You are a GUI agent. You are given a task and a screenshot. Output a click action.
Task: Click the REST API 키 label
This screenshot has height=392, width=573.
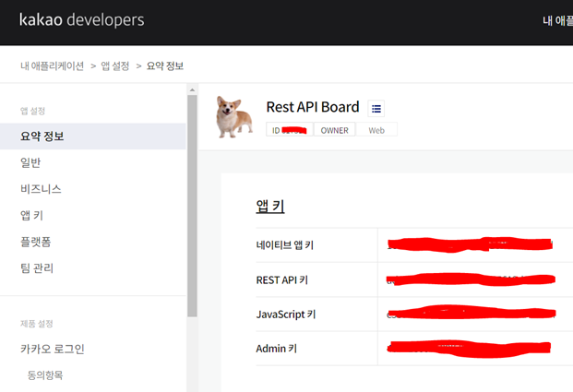coord(282,280)
